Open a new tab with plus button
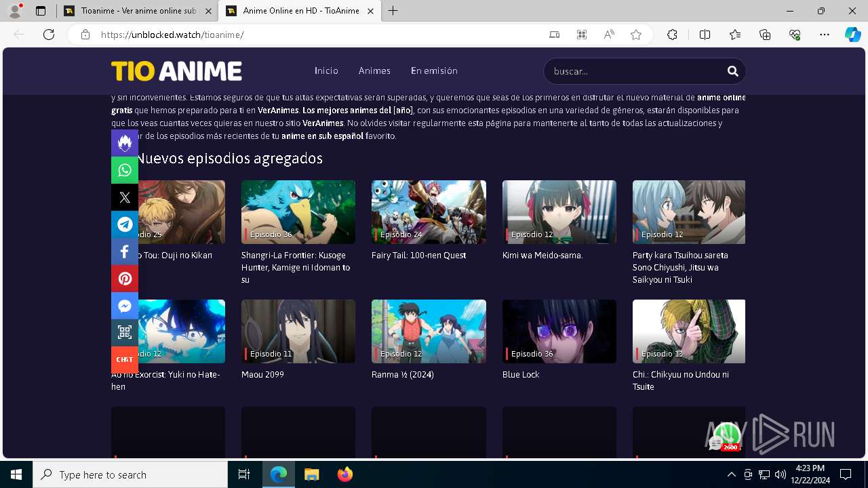Viewport: 868px width, 488px height. [x=393, y=11]
